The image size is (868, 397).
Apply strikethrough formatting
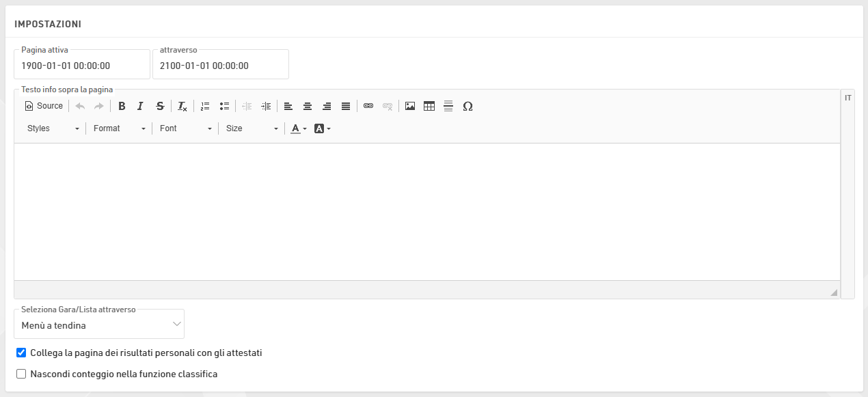click(x=159, y=106)
